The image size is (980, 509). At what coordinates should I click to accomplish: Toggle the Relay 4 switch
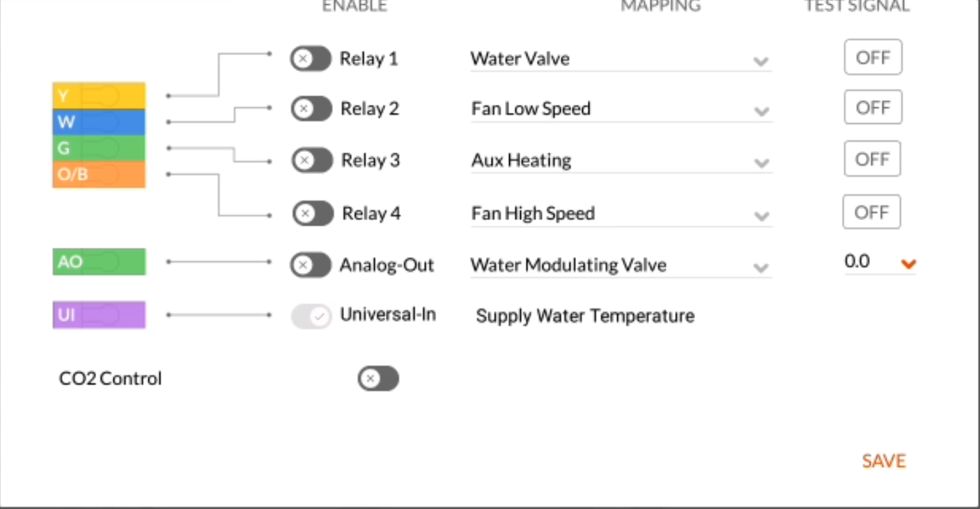point(313,213)
